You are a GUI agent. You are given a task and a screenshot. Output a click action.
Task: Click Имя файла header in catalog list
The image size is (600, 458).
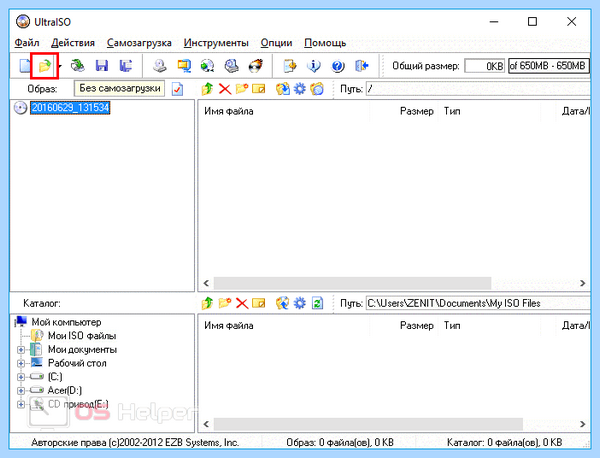[x=229, y=326]
